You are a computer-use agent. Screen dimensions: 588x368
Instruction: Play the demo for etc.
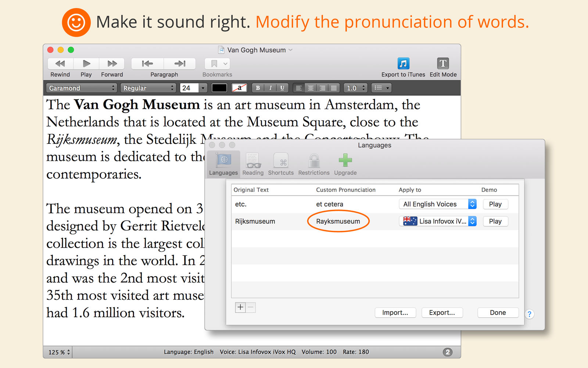click(x=495, y=204)
